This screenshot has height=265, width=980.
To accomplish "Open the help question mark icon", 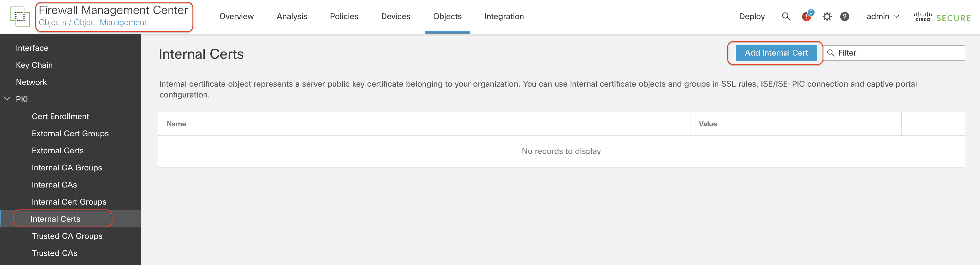I will (844, 16).
